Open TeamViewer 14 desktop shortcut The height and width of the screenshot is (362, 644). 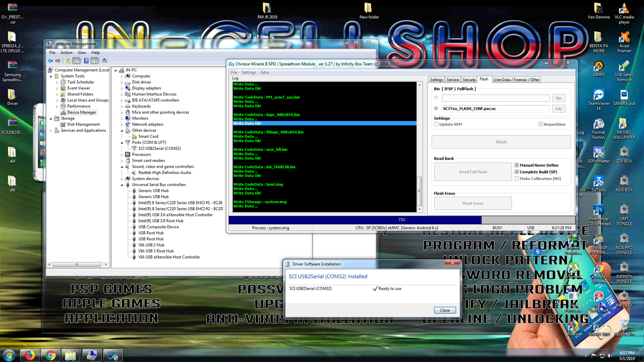[598, 100]
